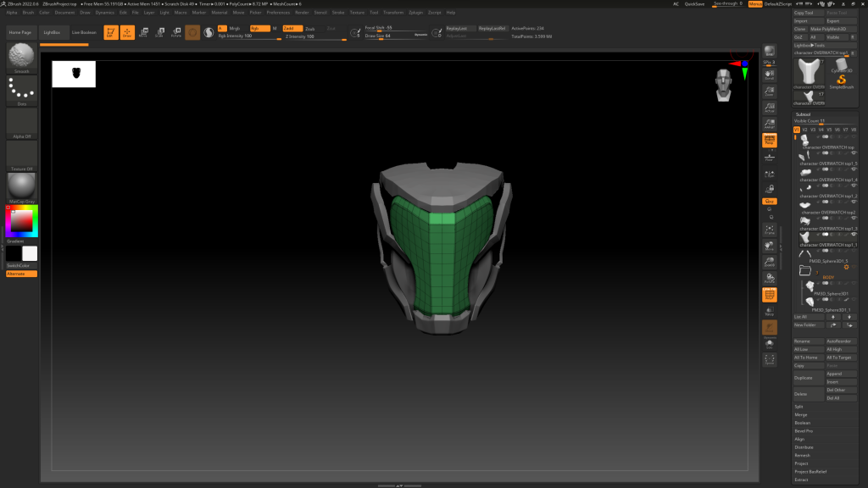Screen dimensions: 868x488
Task: Click the Rotate view icon in right shelf
Action: coord(770,278)
